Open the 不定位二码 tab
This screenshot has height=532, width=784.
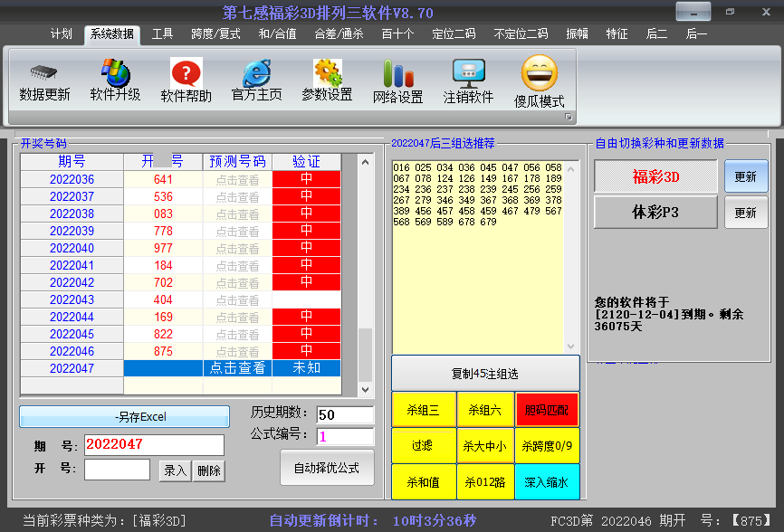click(x=521, y=34)
